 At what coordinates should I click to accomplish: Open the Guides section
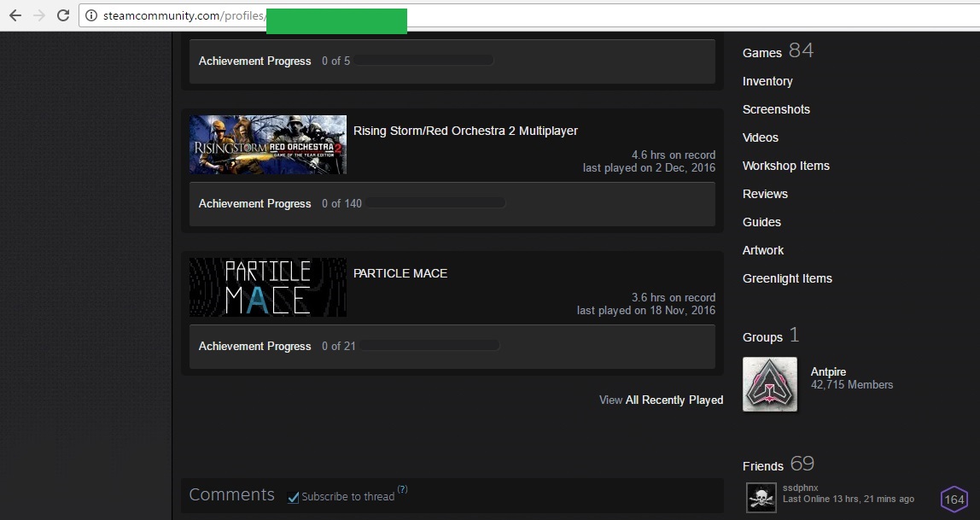point(761,222)
